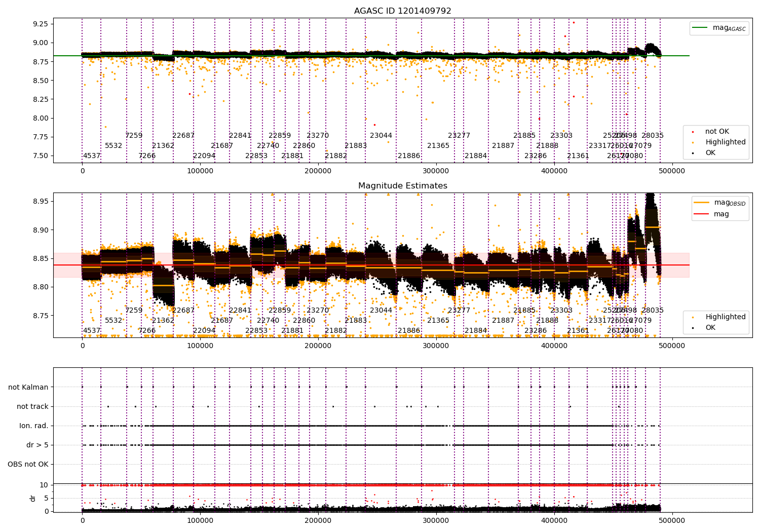Click the 200000 x-axis tick under bottom plot
The height and width of the screenshot is (532, 760).
(x=318, y=520)
